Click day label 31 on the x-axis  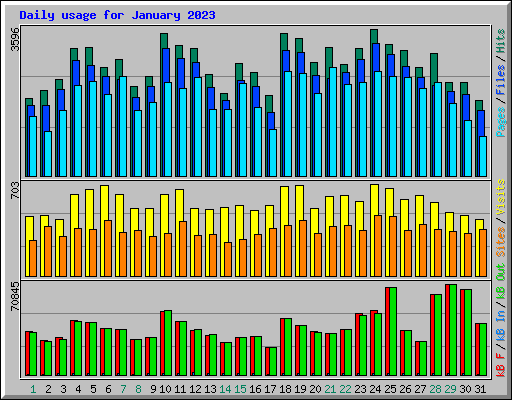[x=480, y=389]
